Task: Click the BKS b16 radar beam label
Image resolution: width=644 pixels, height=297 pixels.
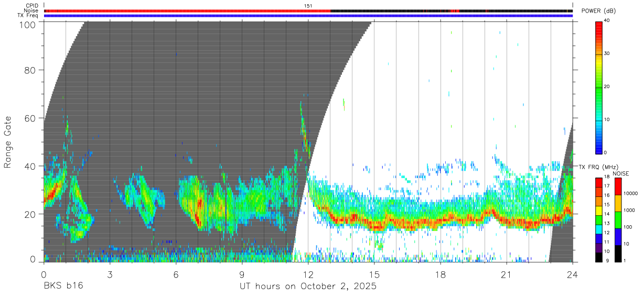Action: click(x=63, y=287)
